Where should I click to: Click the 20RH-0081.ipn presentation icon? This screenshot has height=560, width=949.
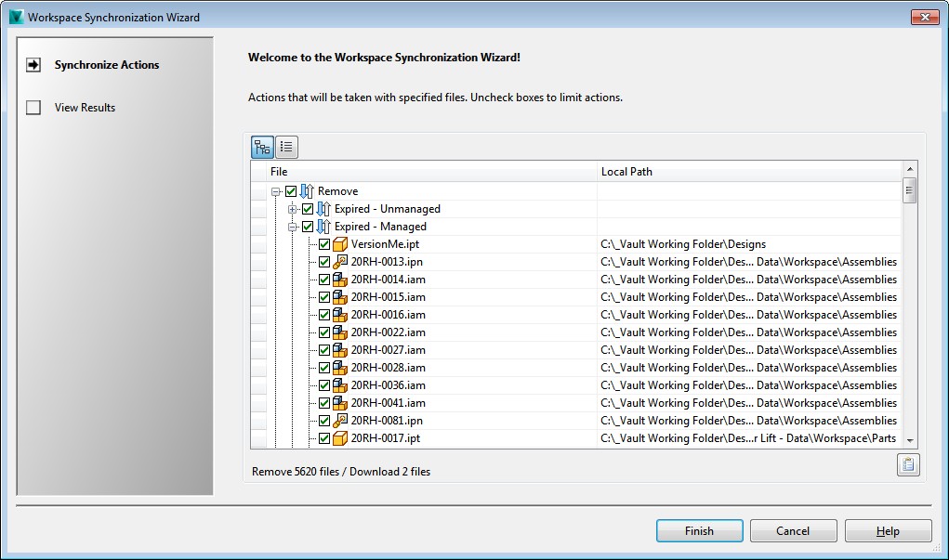click(x=340, y=421)
